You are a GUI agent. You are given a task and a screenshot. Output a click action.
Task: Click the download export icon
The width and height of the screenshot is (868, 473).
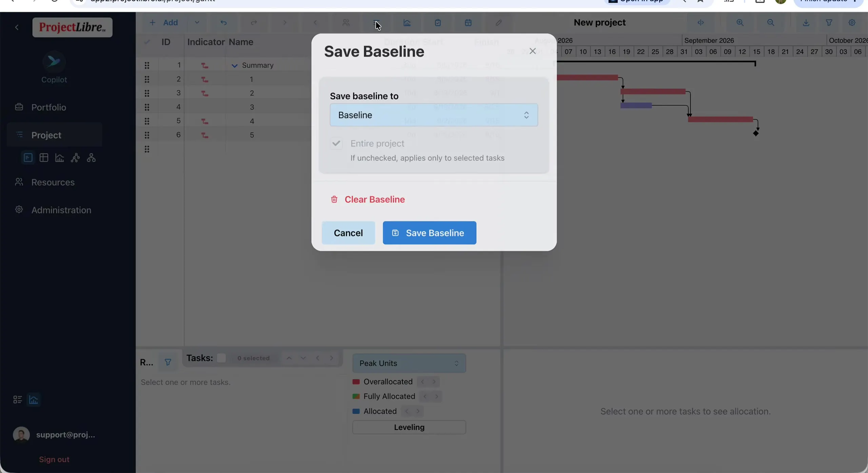click(806, 23)
